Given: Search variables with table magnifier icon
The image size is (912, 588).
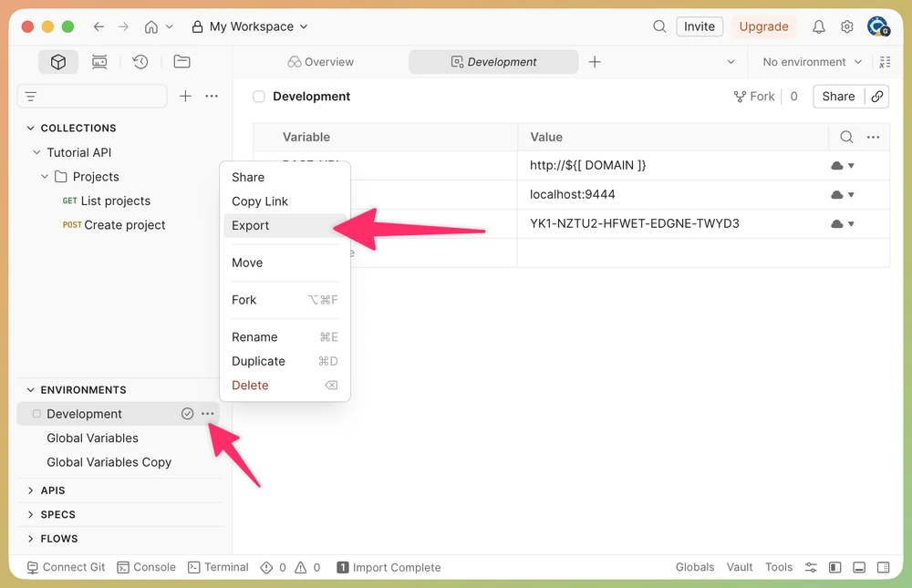Looking at the screenshot, I should pyautogui.click(x=847, y=137).
